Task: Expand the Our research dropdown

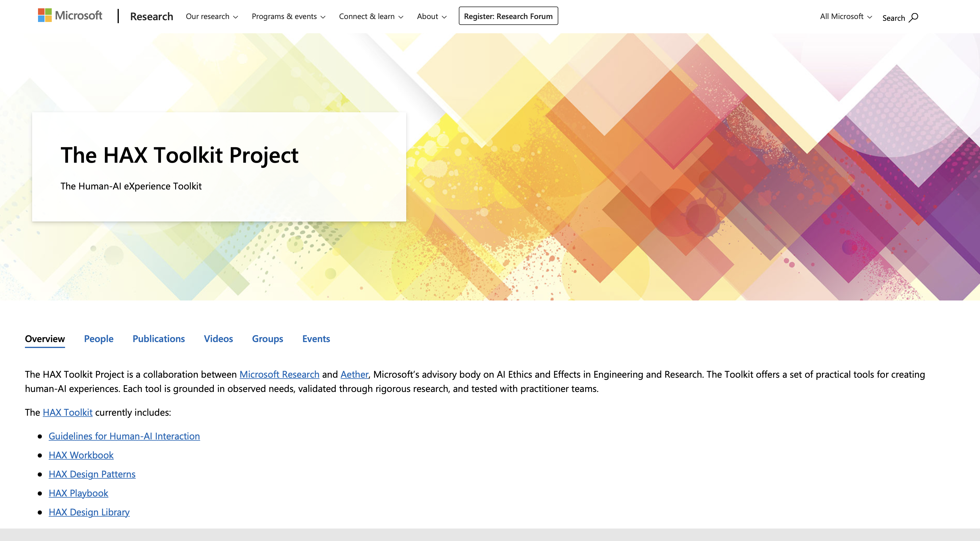Action: (212, 16)
